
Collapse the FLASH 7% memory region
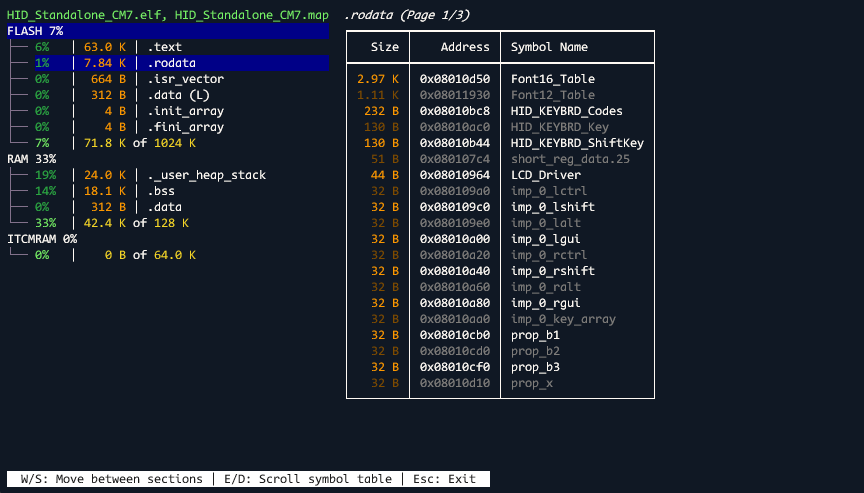point(35,31)
